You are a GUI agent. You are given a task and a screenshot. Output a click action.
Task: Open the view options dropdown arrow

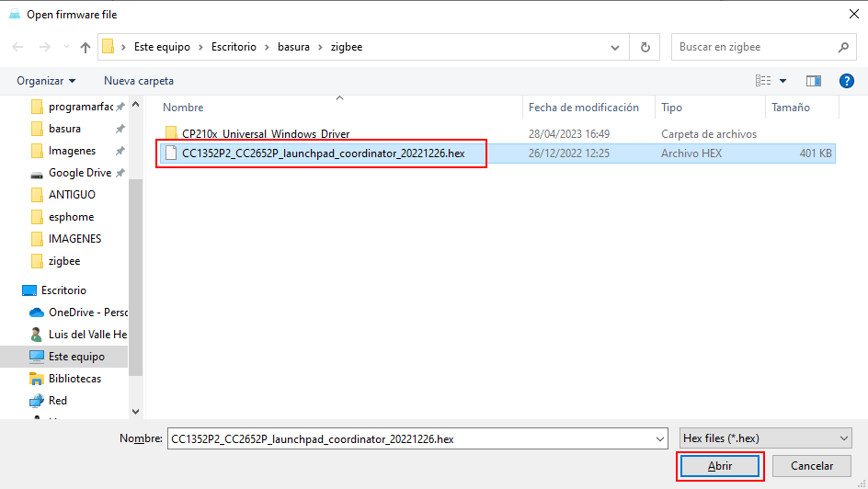[783, 81]
